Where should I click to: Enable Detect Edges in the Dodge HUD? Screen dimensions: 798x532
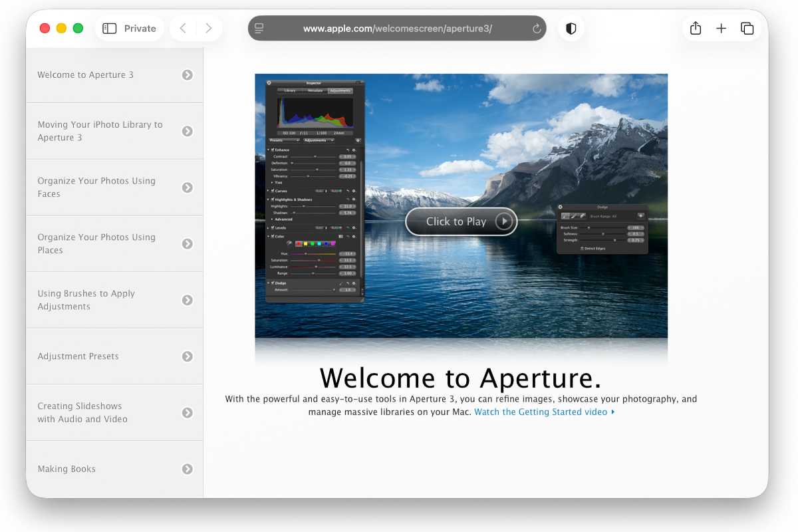[581, 249]
